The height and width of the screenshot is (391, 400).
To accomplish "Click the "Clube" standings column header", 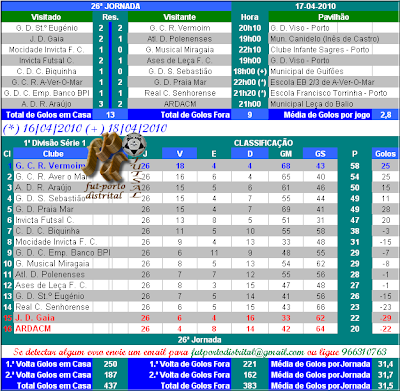I will click(53, 154).
